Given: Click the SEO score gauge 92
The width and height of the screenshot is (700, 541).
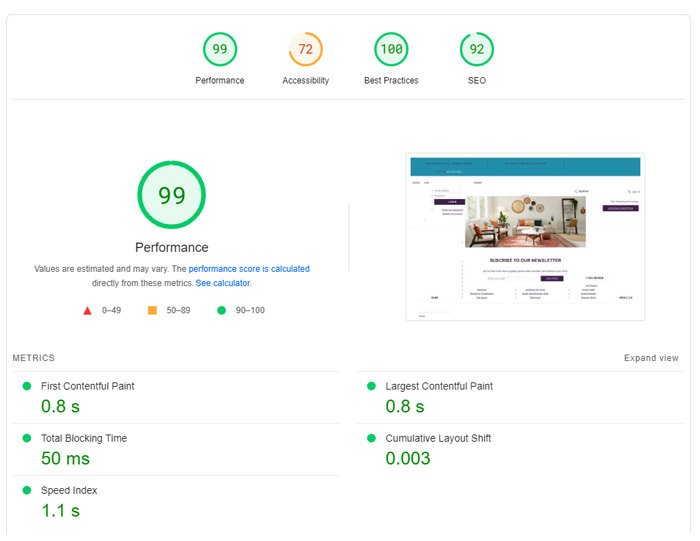Looking at the screenshot, I should tap(476, 49).
